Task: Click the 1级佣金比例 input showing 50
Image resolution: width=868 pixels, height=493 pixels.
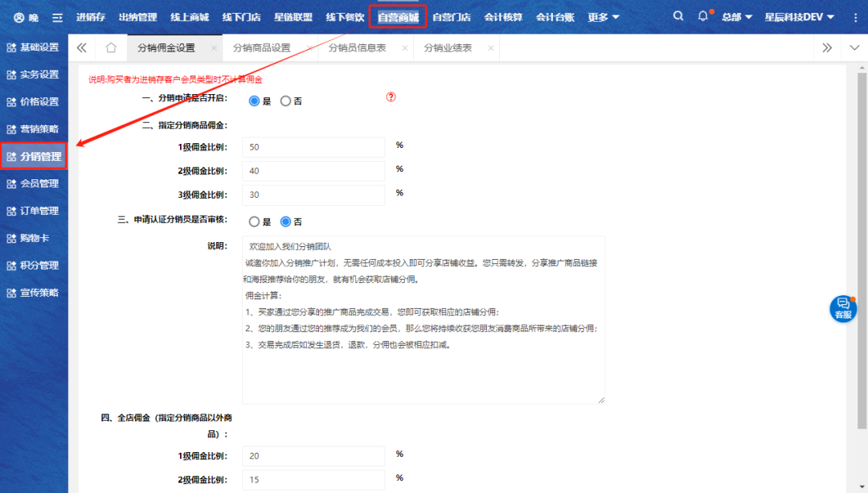Action: [313, 147]
